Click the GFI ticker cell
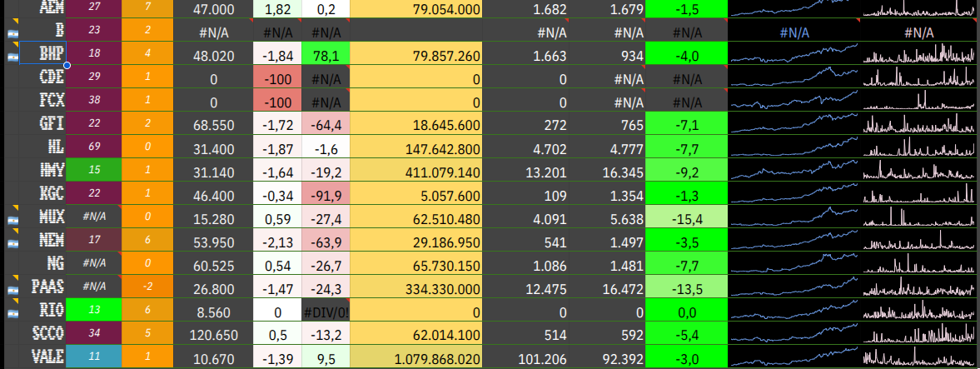Image resolution: width=980 pixels, height=369 pixels. (42, 124)
